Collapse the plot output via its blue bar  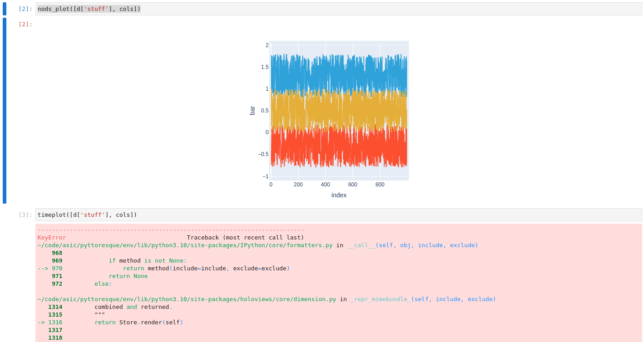(5, 111)
